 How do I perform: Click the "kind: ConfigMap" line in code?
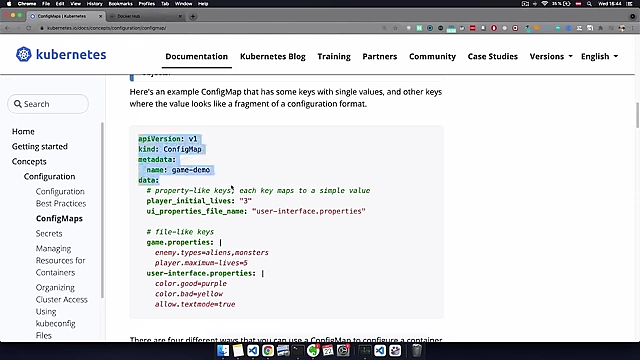(x=170, y=149)
